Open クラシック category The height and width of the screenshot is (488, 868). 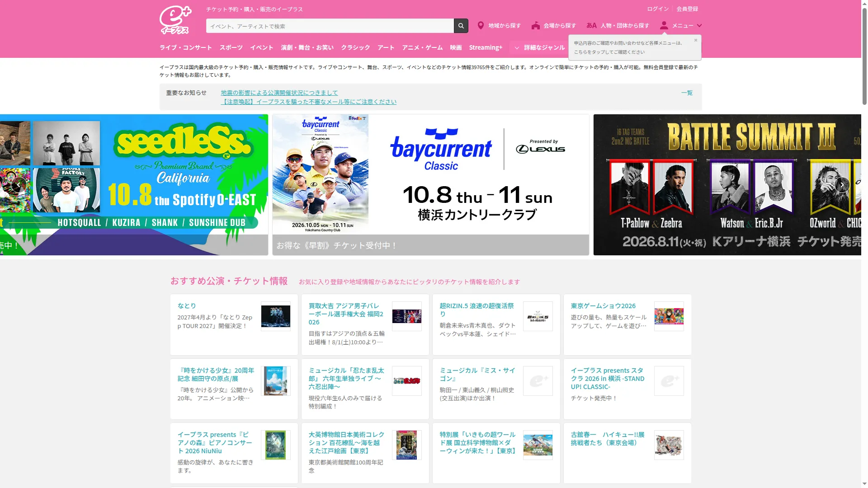355,47
